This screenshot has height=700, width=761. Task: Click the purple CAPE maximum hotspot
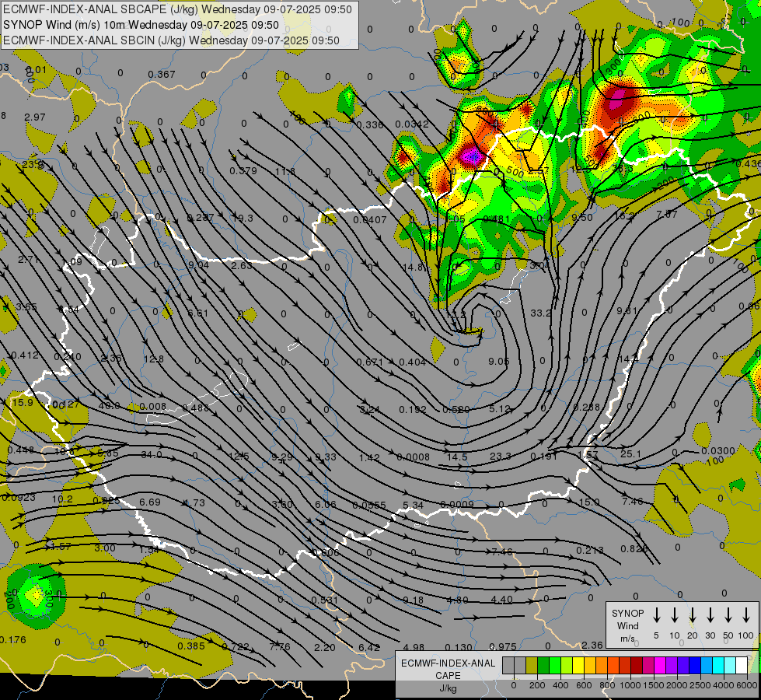click(472, 156)
